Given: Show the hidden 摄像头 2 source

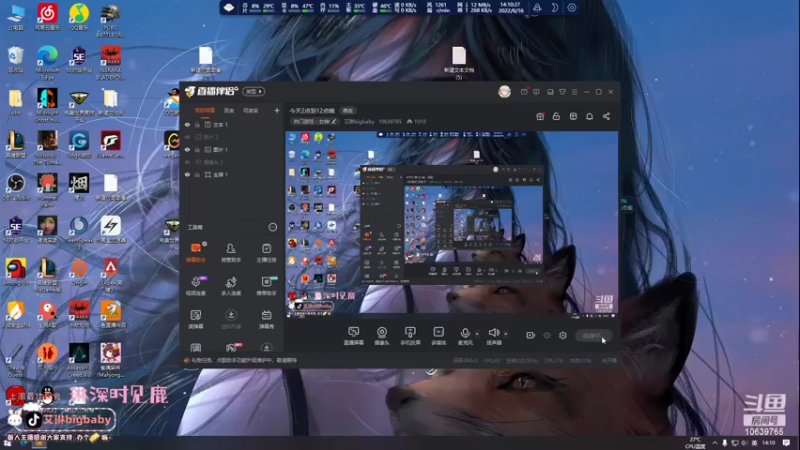Looking at the screenshot, I should click(187, 162).
